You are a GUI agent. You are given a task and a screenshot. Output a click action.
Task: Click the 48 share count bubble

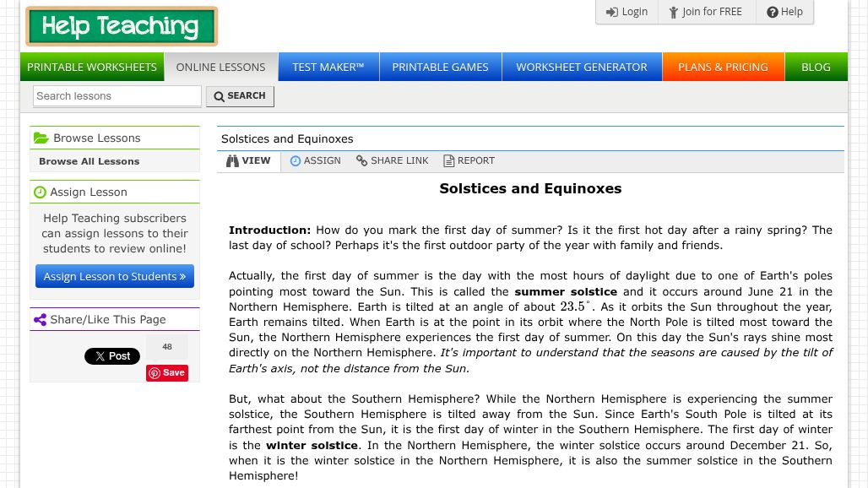tap(167, 347)
